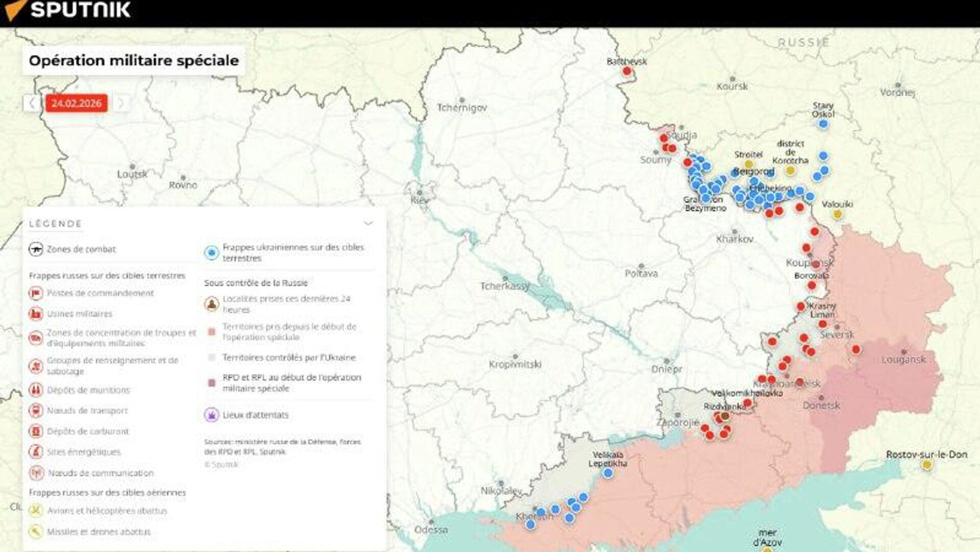
Task: Click Nœuds de transport legend icon
Action: pos(36,411)
